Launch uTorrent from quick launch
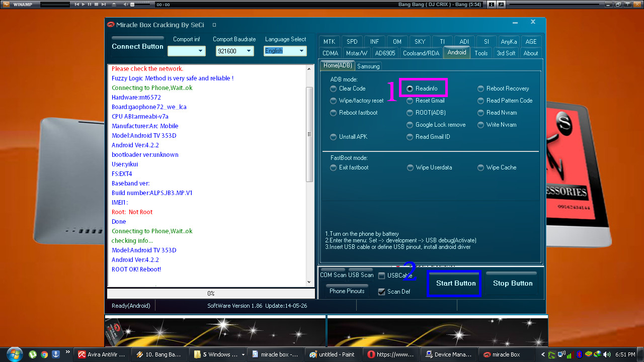This screenshot has height=362, width=644. click(33, 354)
